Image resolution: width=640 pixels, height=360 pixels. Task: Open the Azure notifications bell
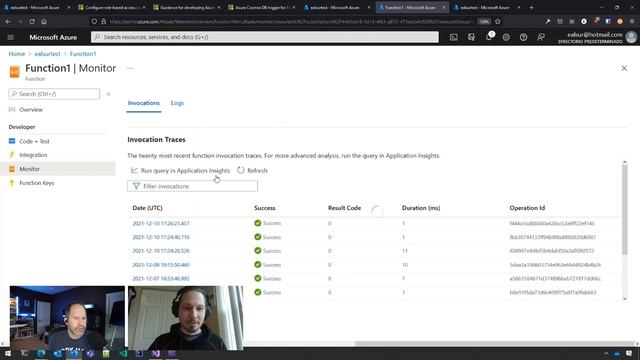[x=489, y=37]
